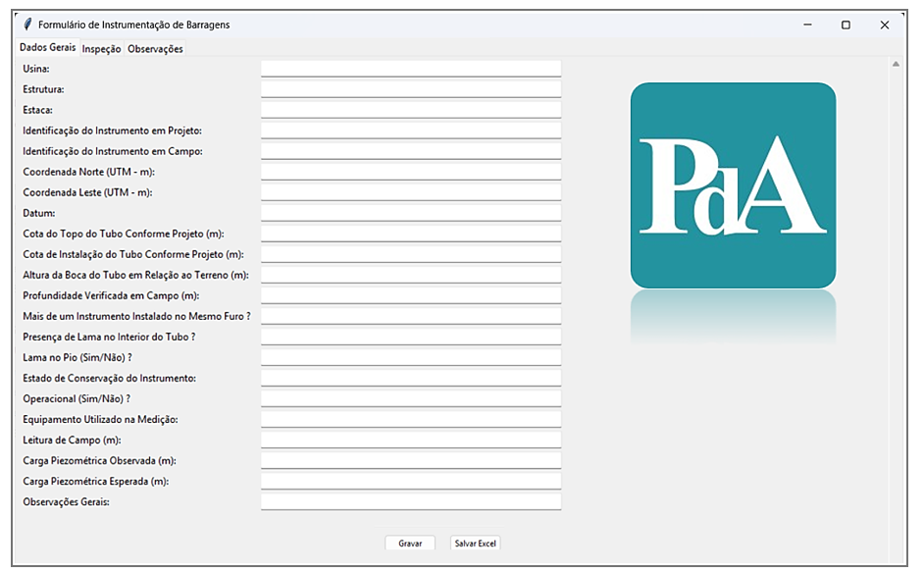924x573 pixels.
Task: Focus the Estaca input field
Action: [411, 110]
